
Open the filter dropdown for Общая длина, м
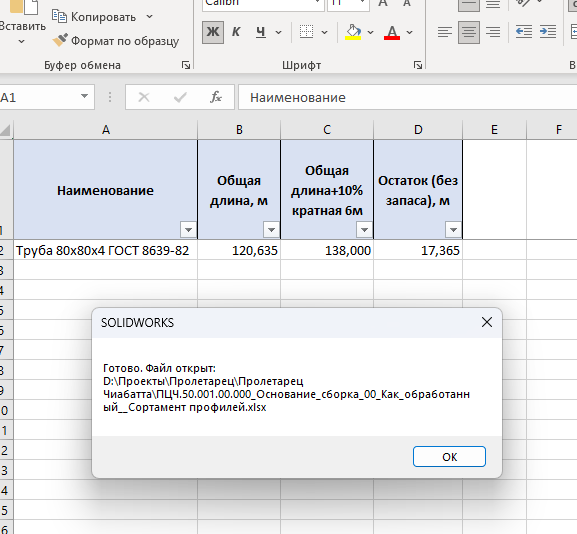tap(271, 230)
